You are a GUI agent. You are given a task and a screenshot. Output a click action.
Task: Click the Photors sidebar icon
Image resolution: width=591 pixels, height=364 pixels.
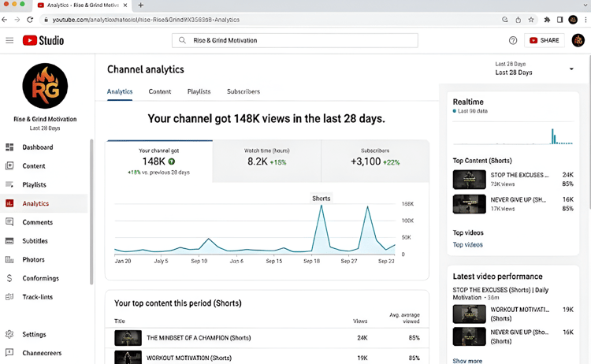coord(9,259)
